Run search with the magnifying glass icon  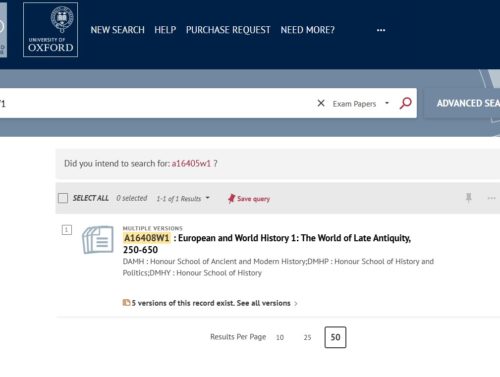tap(406, 103)
